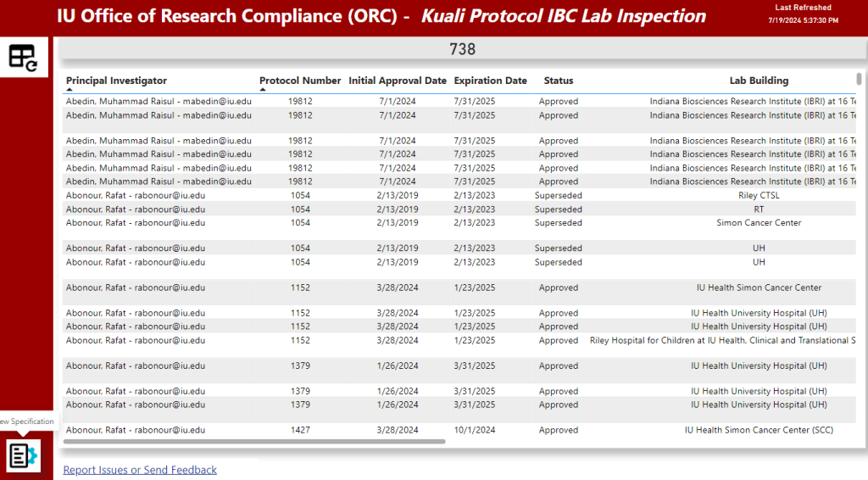Select the Status column header
The height and width of the screenshot is (480, 868).
pos(558,81)
